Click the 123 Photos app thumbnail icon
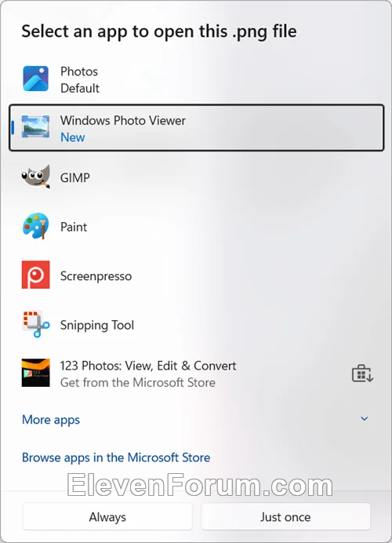The width and height of the screenshot is (392, 543). [35, 373]
